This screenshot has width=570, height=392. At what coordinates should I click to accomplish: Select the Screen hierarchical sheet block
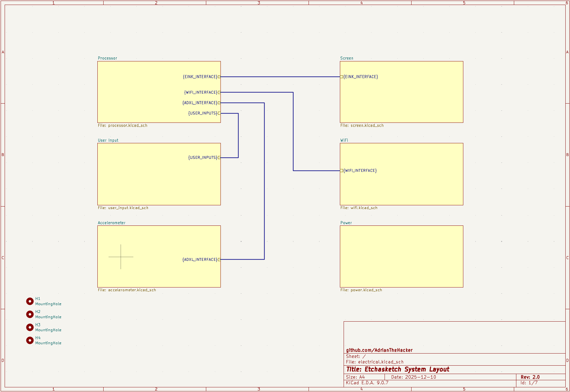click(402, 92)
